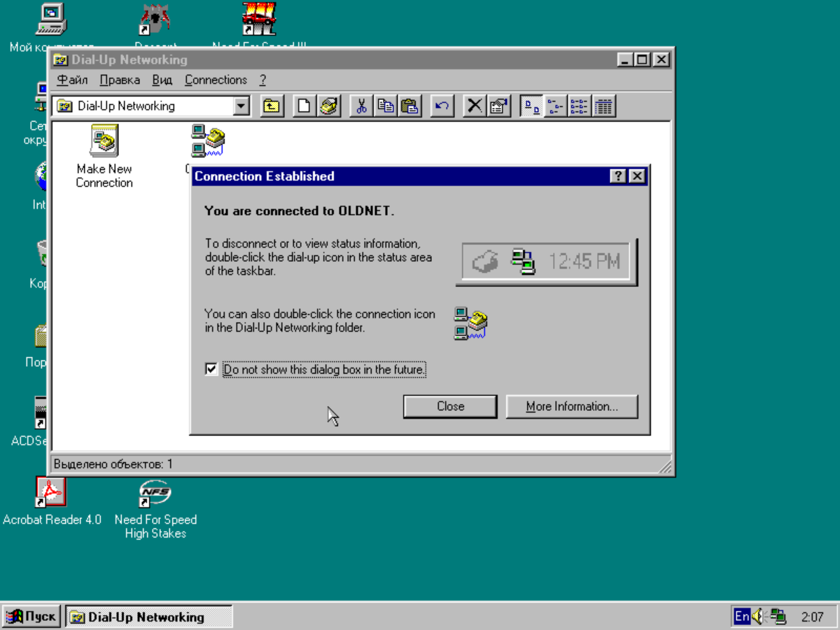
Task: Open the Connections menu
Action: coord(216,80)
